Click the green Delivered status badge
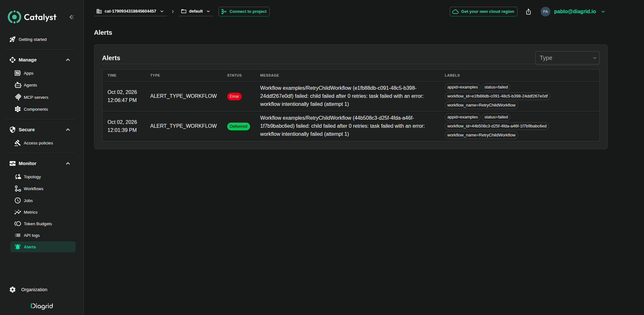The image size is (644, 315). coord(238,126)
